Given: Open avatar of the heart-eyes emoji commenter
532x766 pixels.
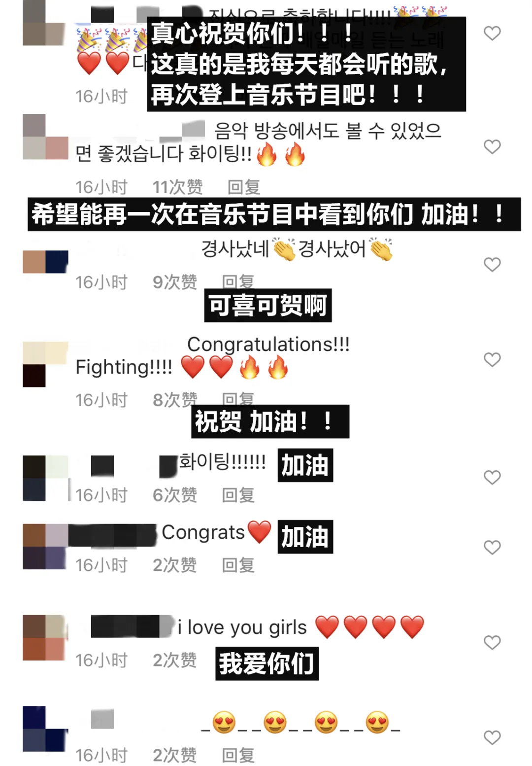Looking at the screenshot, I should pos(45,729).
